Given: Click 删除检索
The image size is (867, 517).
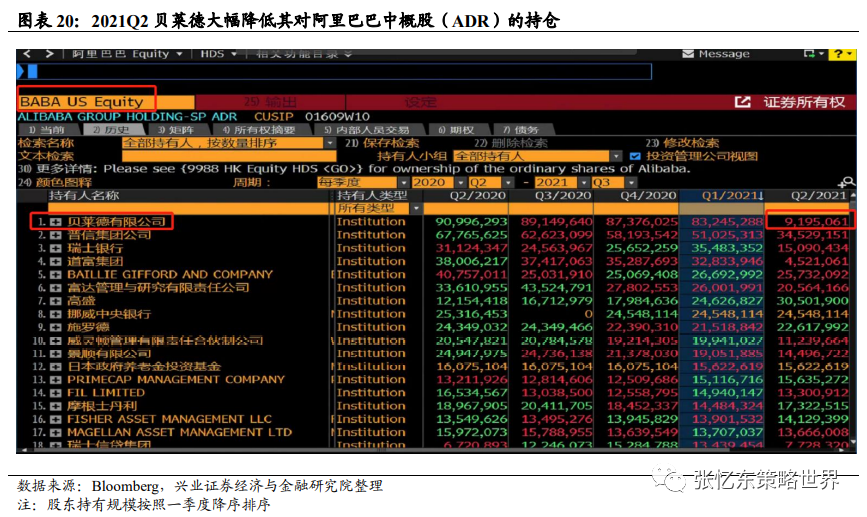Looking at the screenshot, I should pyautogui.click(x=511, y=143).
